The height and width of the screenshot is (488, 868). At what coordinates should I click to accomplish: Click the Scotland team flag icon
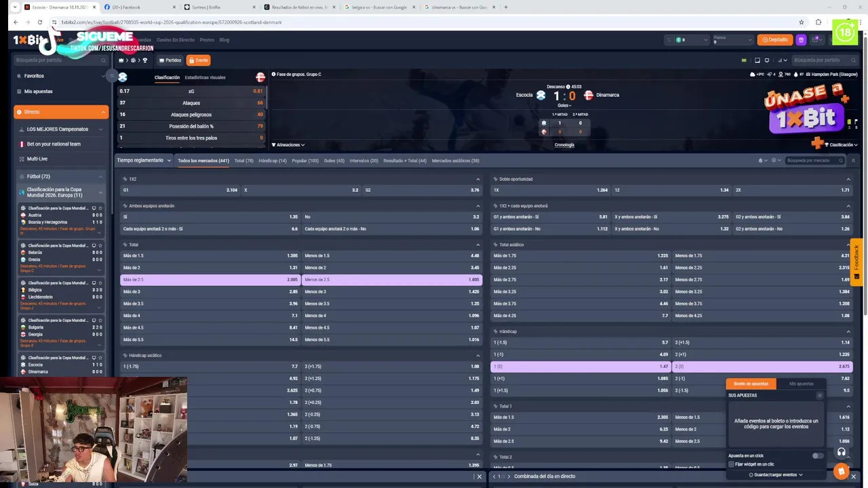[540, 95]
